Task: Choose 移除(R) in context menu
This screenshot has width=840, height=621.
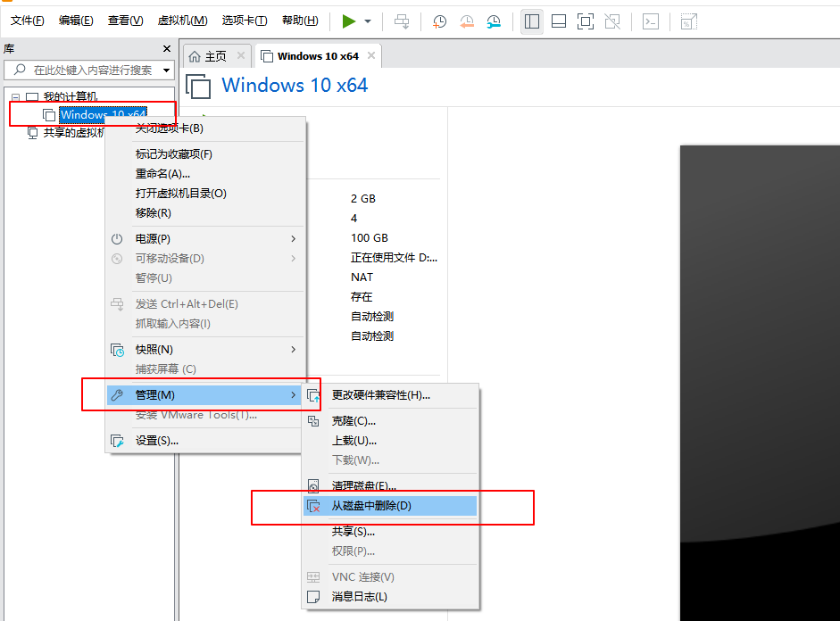Action: pos(206,213)
